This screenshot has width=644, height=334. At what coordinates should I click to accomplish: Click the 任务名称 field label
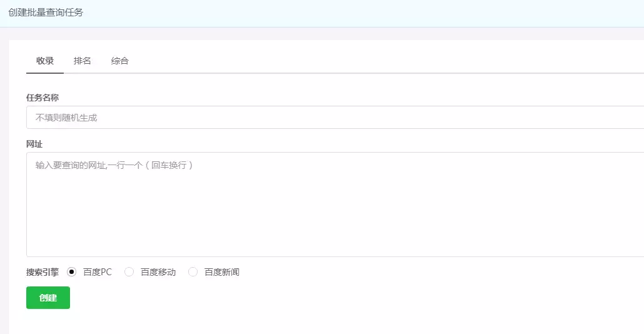pos(43,98)
